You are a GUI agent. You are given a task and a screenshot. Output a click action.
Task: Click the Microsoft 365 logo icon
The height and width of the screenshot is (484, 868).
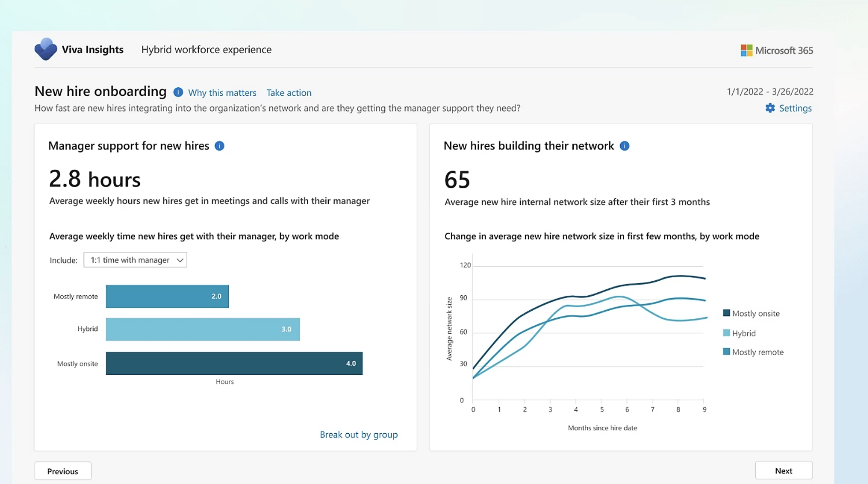pyautogui.click(x=747, y=50)
